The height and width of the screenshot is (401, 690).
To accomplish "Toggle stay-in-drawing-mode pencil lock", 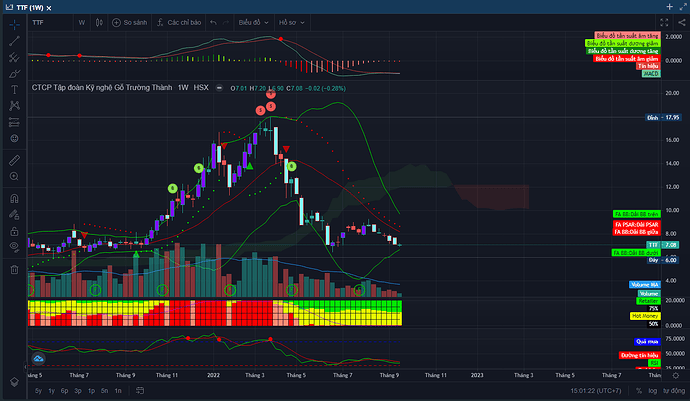I will click(x=14, y=215).
